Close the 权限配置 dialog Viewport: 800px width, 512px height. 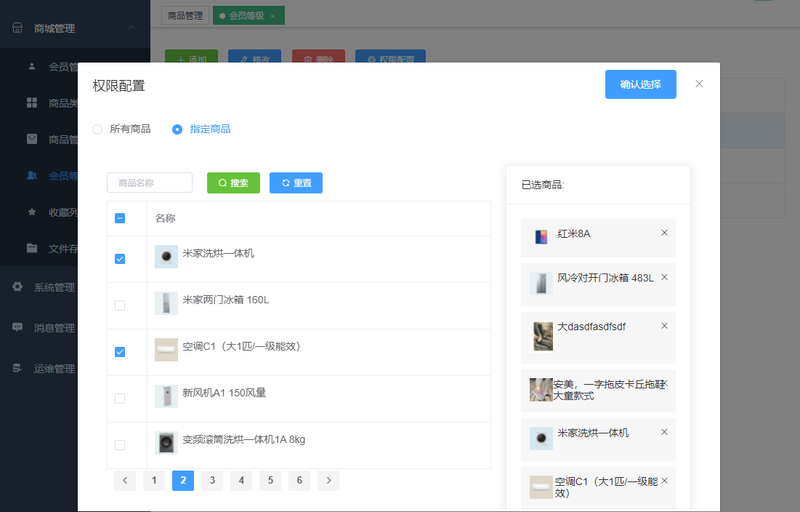(x=699, y=84)
